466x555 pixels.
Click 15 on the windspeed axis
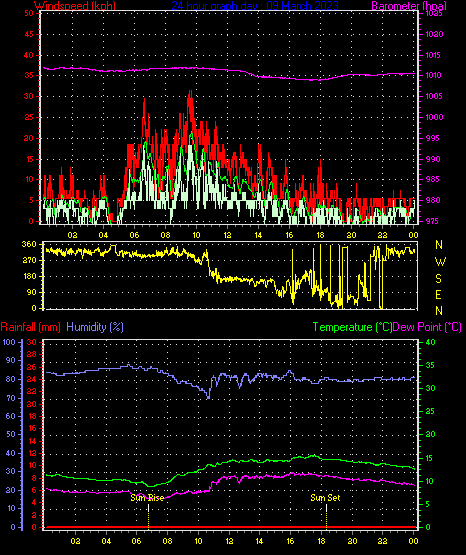coord(29,159)
